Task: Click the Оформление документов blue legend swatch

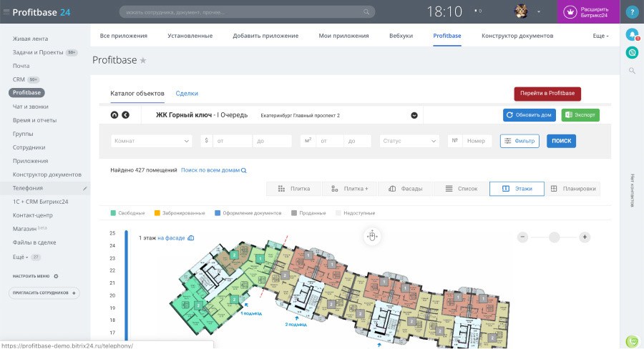Action: click(218, 213)
